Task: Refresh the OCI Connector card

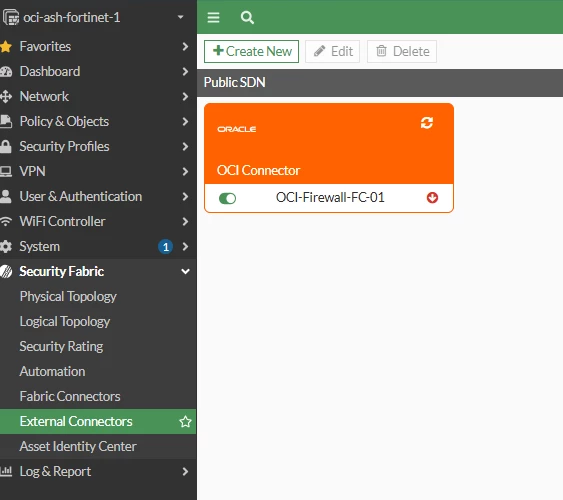Action: click(427, 123)
